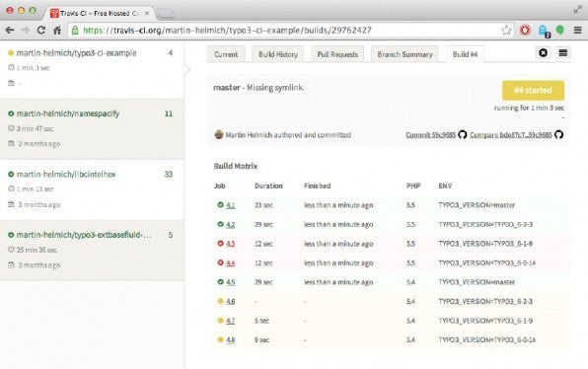Open the build options list icon
Image resolution: width=588 pixels, height=369 pixels.
coord(563,53)
